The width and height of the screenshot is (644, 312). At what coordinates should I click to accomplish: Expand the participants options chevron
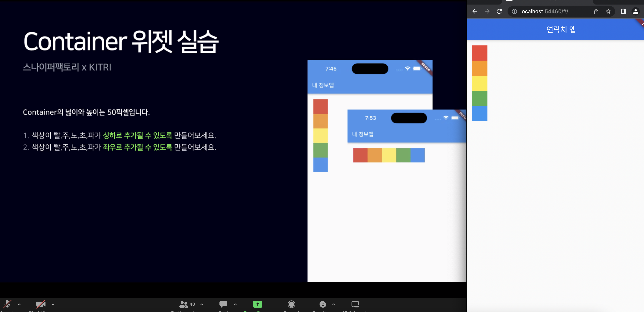202,304
